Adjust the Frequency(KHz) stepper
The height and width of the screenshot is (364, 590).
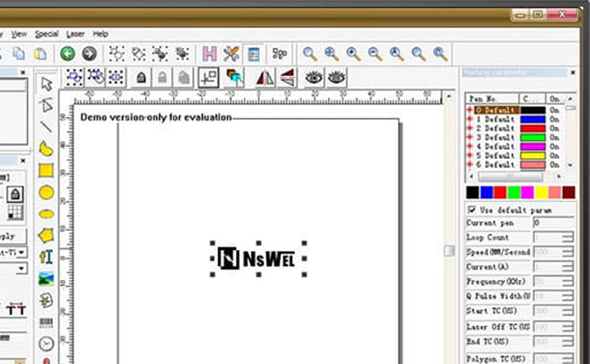(568, 281)
